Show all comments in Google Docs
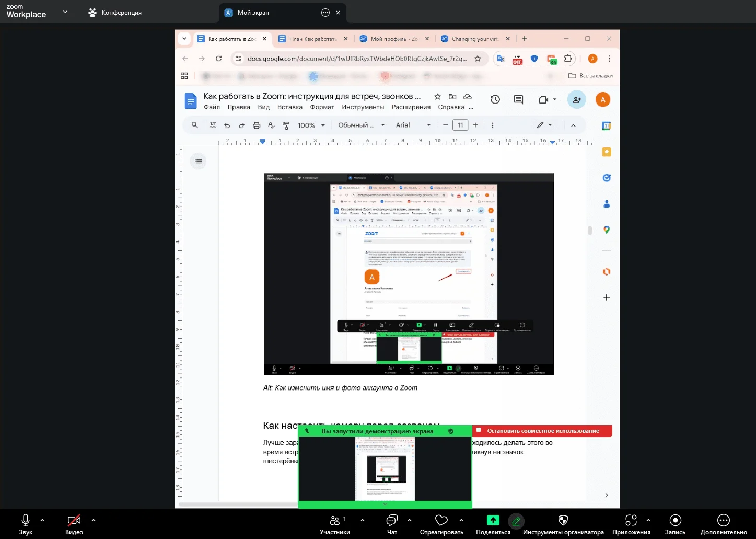The image size is (756, 539). [x=518, y=99]
